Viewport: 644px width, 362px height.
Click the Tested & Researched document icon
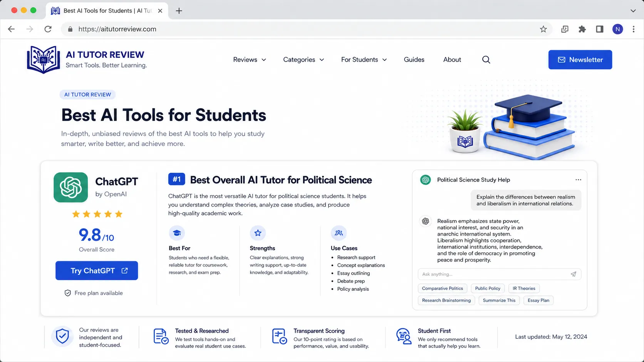[161, 336]
